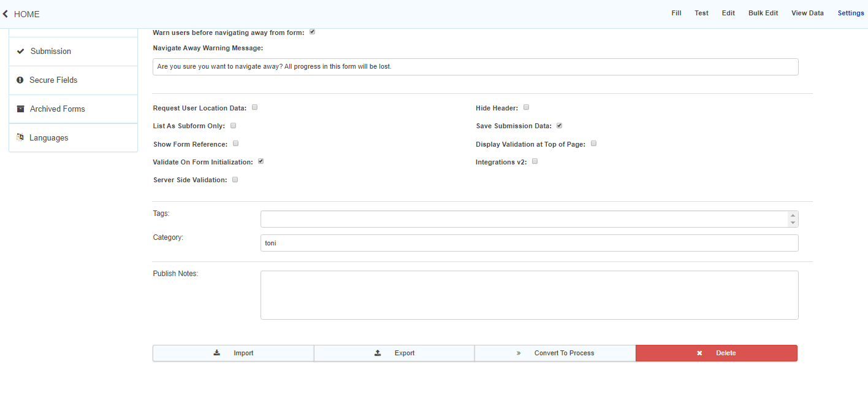Click the up arrow on the Tags field
This screenshot has height=397, width=868.
(x=793, y=214)
